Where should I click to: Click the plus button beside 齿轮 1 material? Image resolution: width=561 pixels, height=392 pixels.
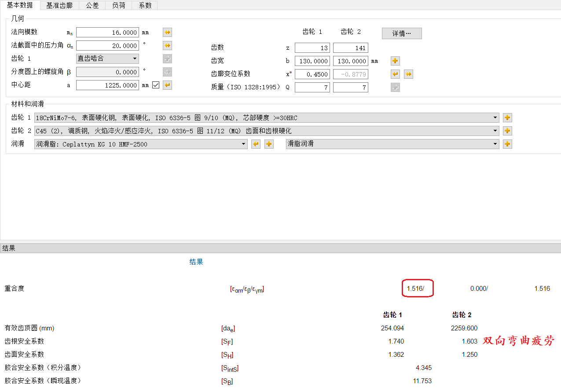point(507,118)
